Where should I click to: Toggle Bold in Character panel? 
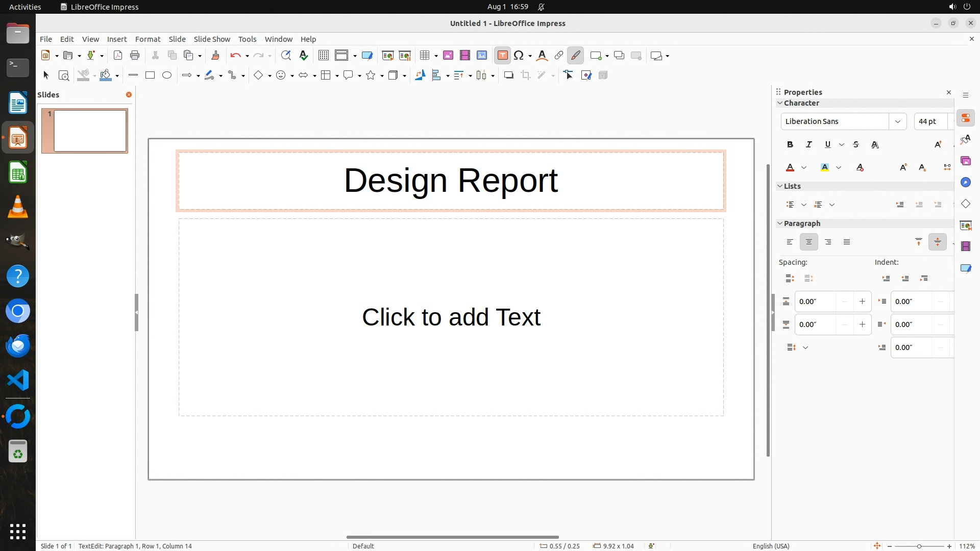click(x=790, y=145)
